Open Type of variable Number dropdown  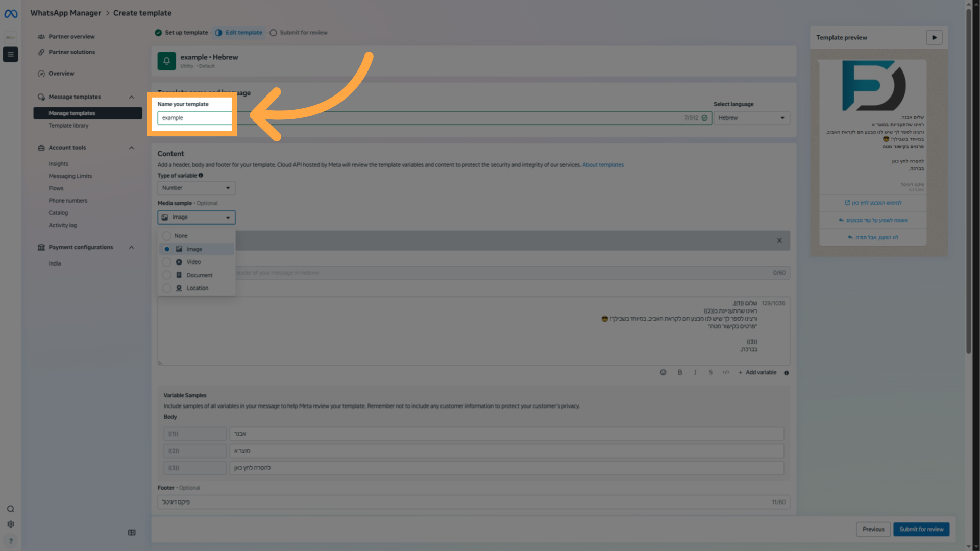(196, 188)
